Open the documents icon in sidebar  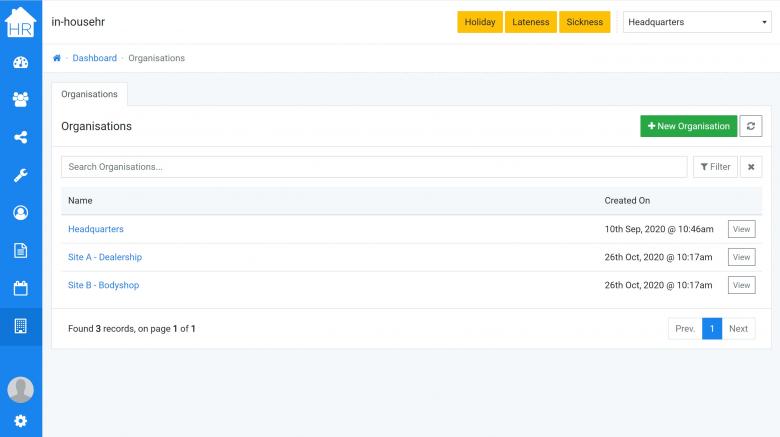(20, 250)
